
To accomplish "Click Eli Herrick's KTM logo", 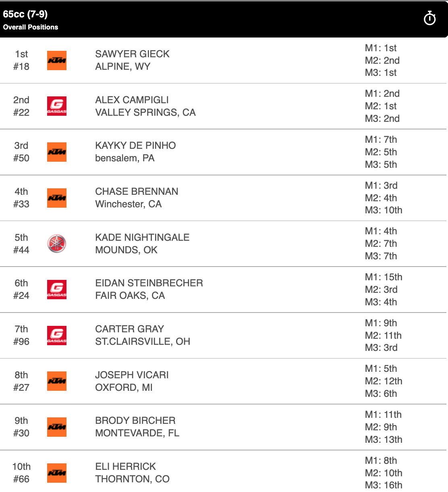I will (x=57, y=473).
